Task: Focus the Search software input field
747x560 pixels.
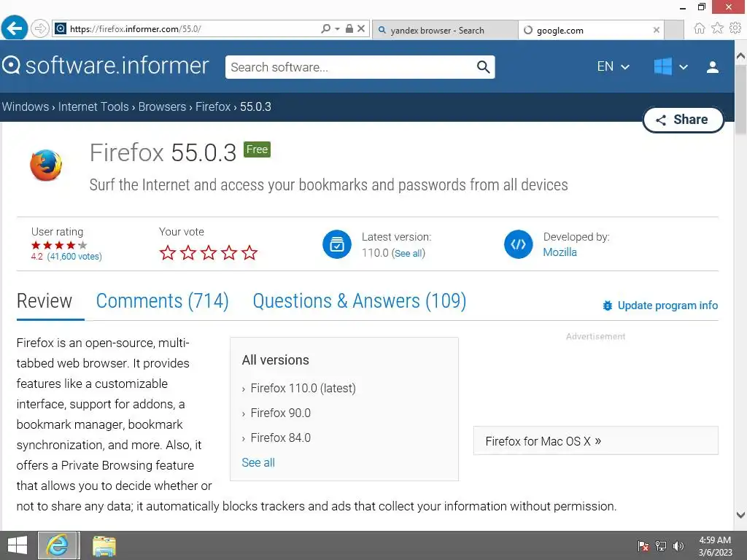Action: pos(350,67)
